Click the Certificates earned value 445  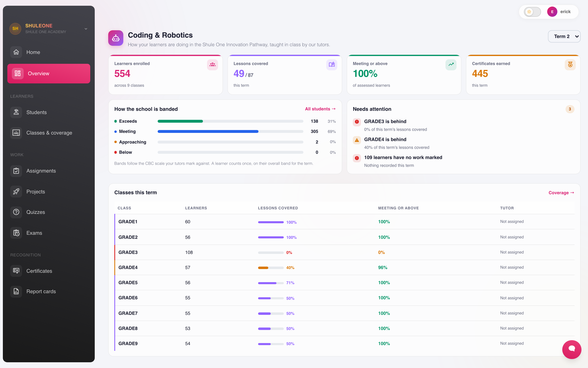[x=480, y=74]
